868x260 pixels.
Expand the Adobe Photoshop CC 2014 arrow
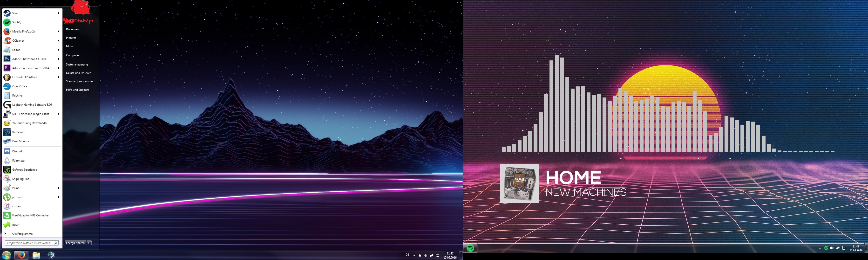pos(59,59)
